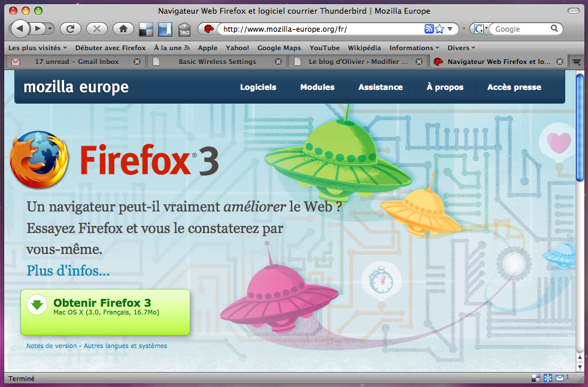Viewport: 588px width, 387px height.
Task: Expand Divers bookmarks folder
Action: [x=461, y=48]
